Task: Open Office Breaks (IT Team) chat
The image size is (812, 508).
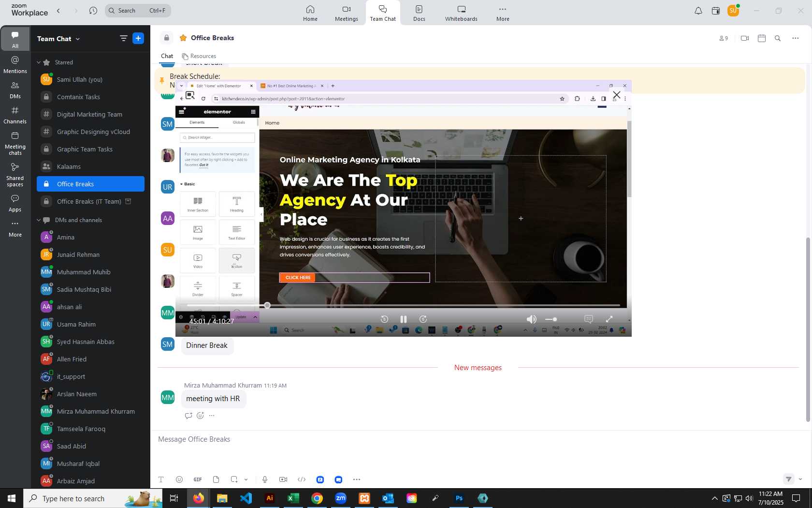Action: (90, 201)
